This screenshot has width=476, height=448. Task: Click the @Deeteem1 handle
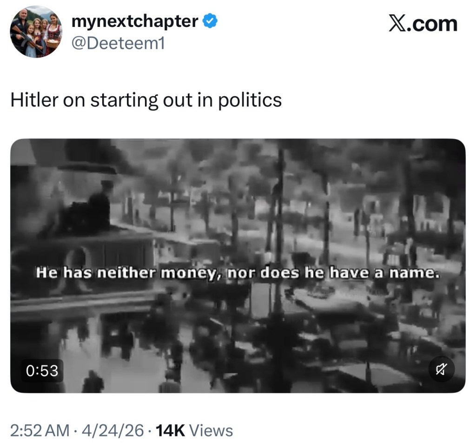pyautogui.click(x=118, y=44)
